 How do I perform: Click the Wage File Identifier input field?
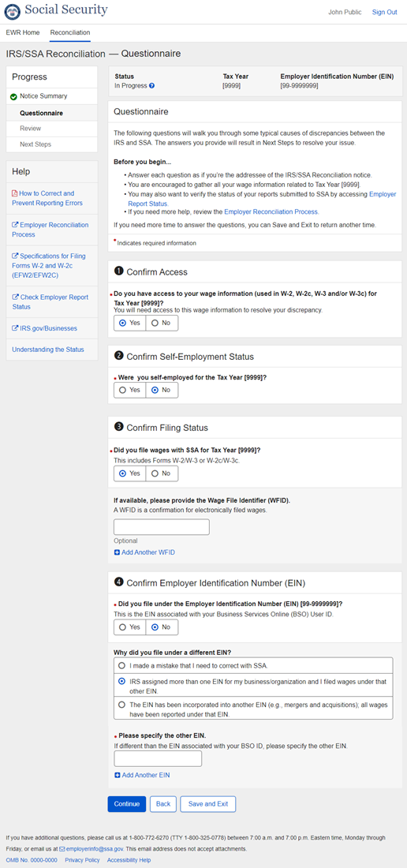(162, 527)
